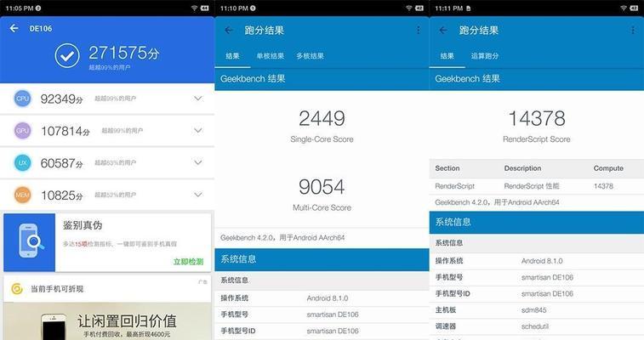Open the 鉴别真伪 card title
The width and height of the screenshot is (644, 340).
point(83,225)
